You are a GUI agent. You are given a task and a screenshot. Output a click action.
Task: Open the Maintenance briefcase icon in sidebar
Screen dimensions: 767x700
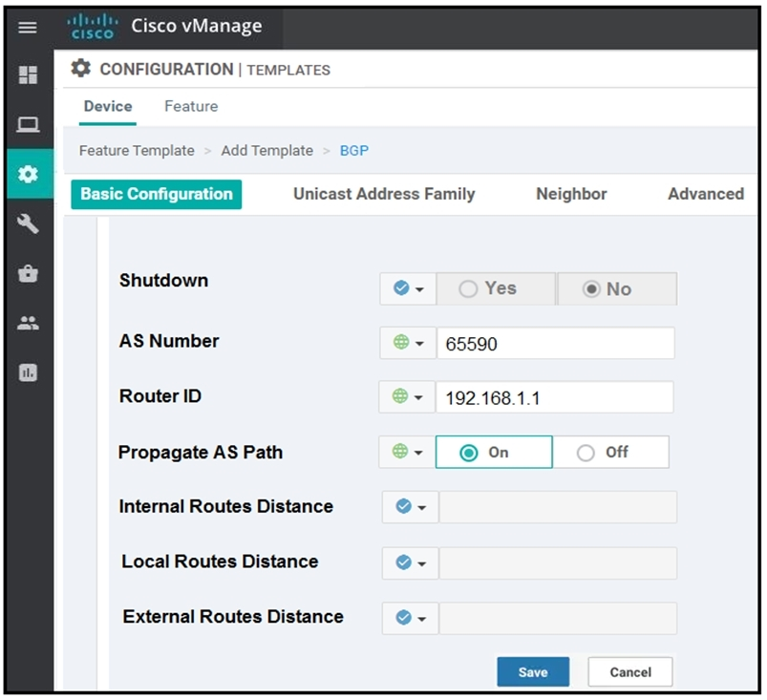28,273
